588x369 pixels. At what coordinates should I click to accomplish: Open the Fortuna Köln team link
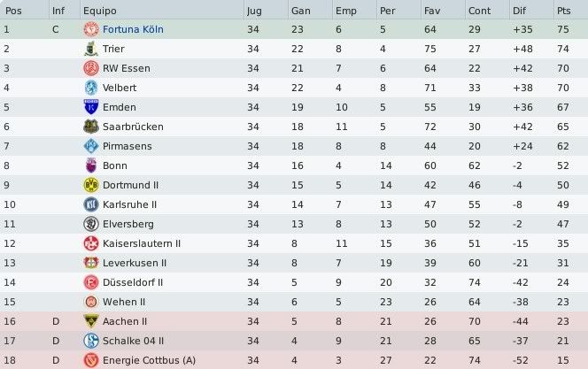click(x=133, y=29)
